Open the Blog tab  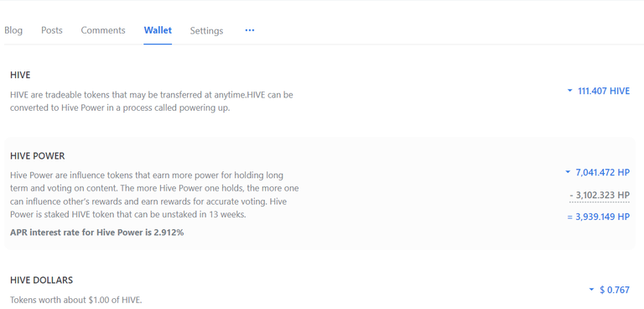click(13, 30)
